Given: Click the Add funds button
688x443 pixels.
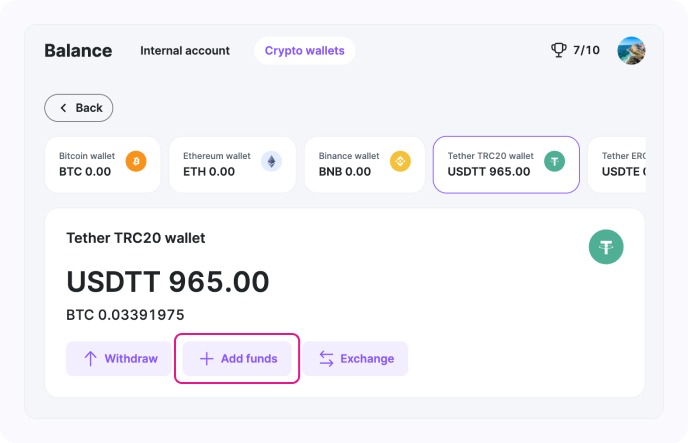Looking at the screenshot, I should 237,359.
